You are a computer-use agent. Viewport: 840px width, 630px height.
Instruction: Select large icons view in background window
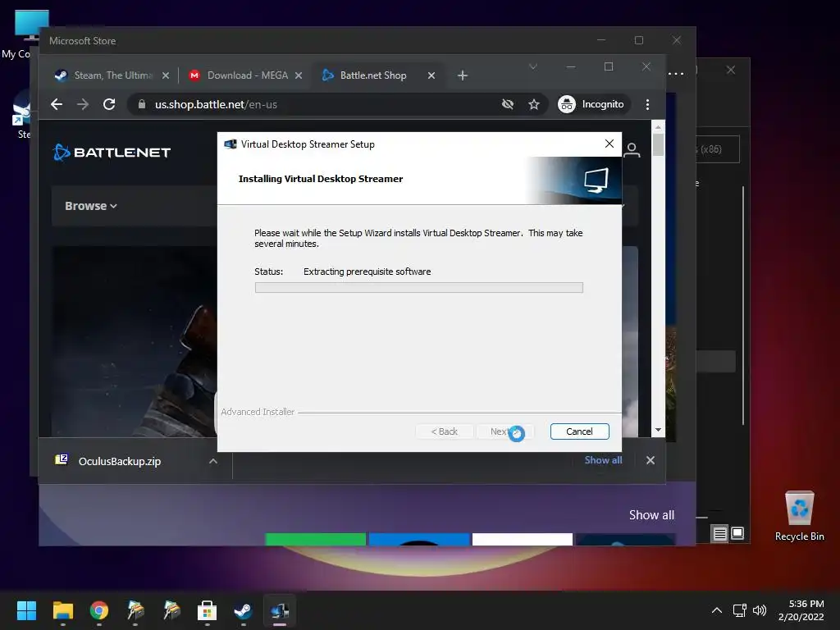click(x=737, y=533)
